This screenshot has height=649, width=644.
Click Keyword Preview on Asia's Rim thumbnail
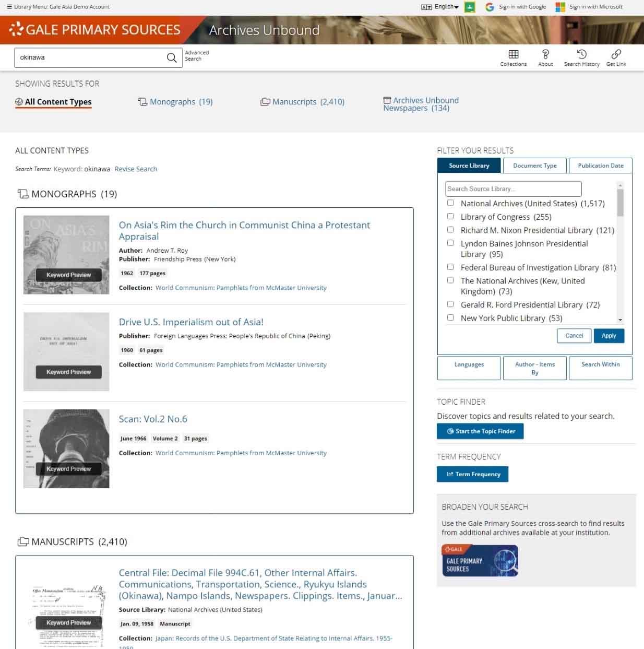[x=68, y=275]
